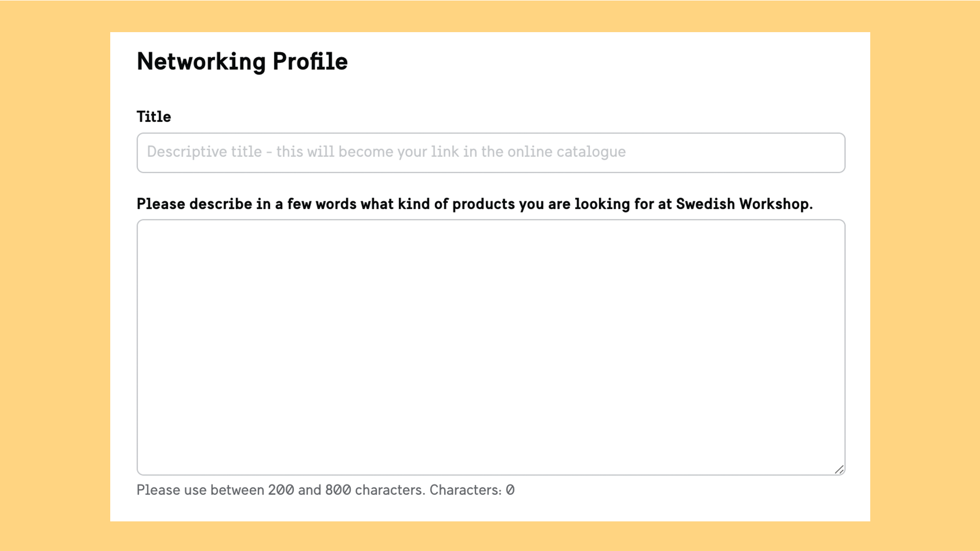
Task: Click the word "Networking" in the heading
Action: [201, 62]
